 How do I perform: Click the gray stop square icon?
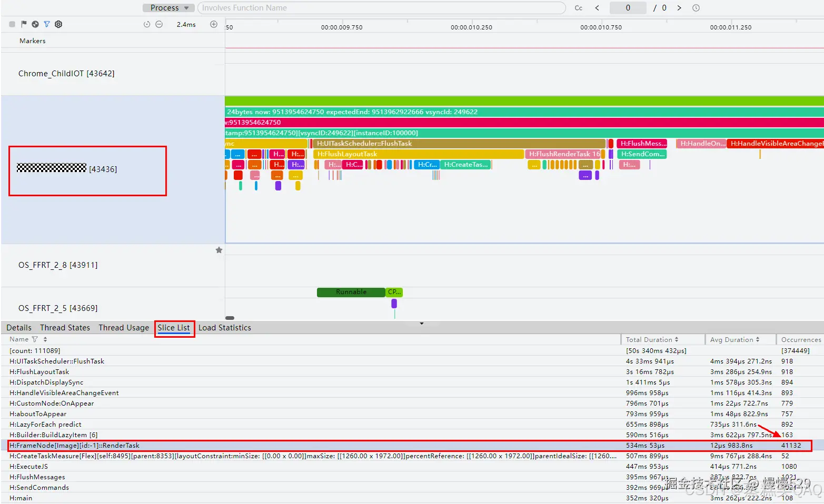12,24
